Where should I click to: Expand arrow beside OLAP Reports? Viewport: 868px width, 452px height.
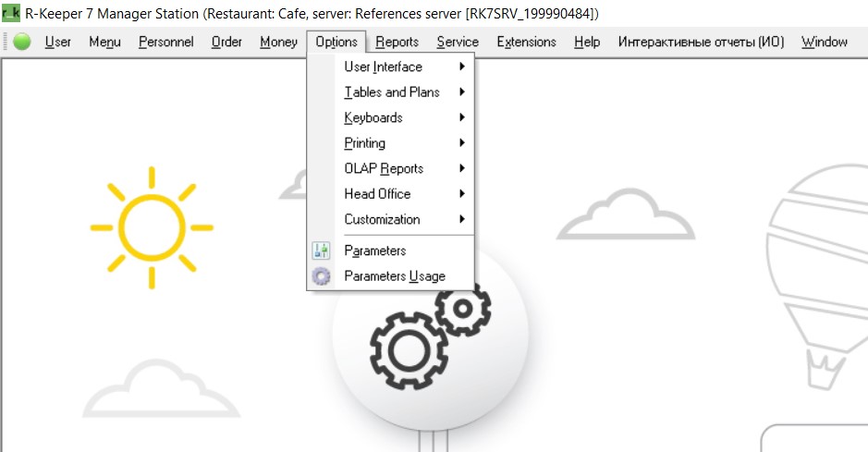click(x=461, y=168)
